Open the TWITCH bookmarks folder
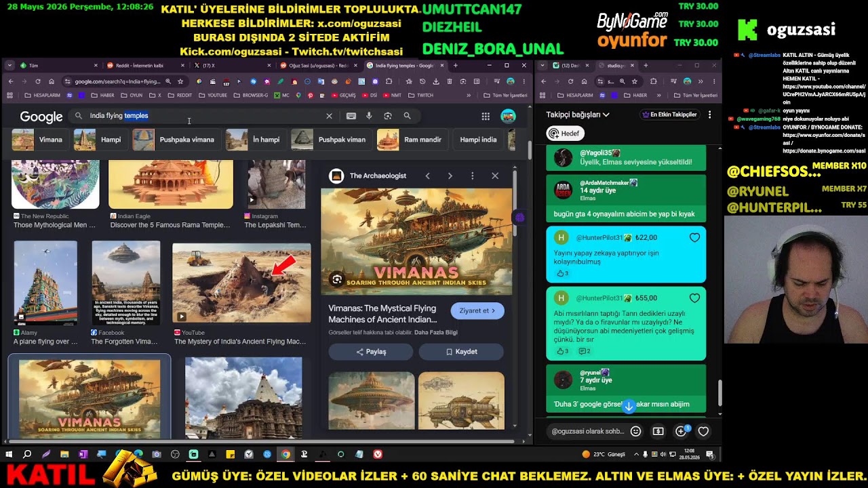The width and height of the screenshot is (868, 488). [x=420, y=96]
